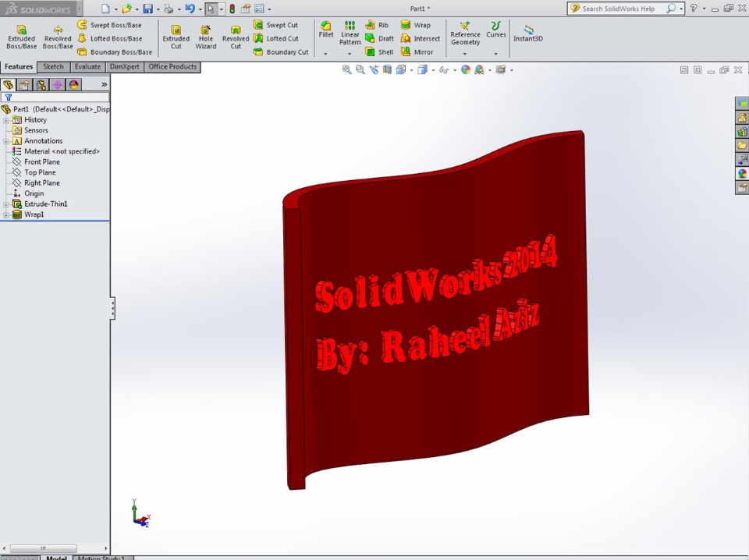Open the Curves dropdown arrow
The width and height of the screenshot is (749, 560).
[496, 54]
